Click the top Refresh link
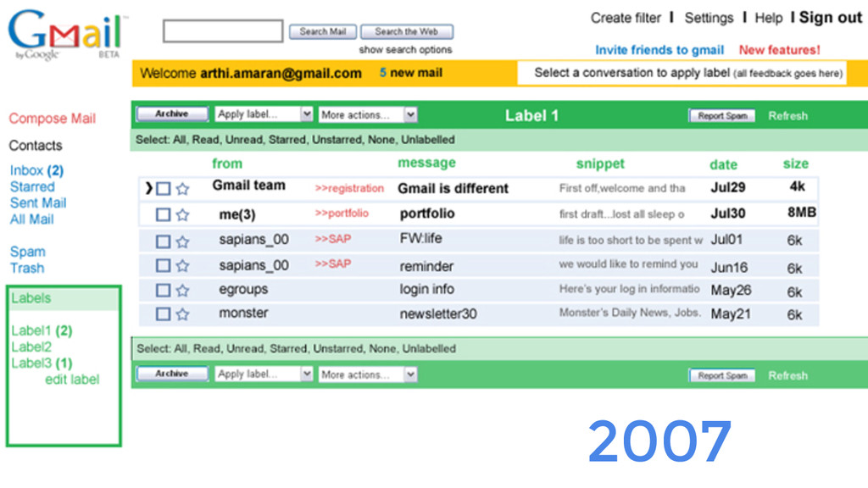This screenshot has width=868, height=488. pyautogui.click(x=787, y=116)
